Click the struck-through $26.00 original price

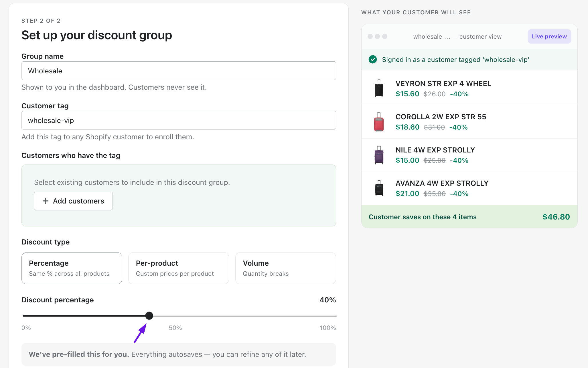(435, 94)
